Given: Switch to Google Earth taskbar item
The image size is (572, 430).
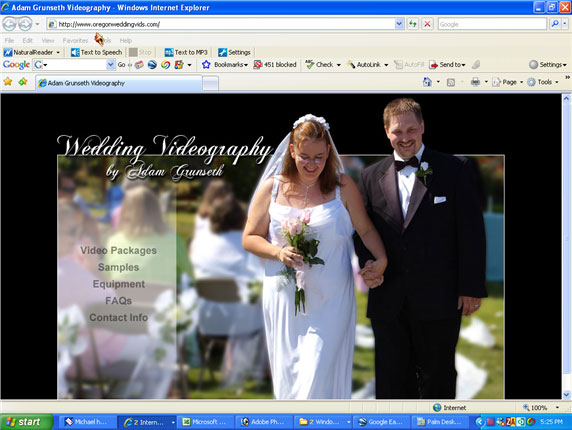Looking at the screenshot, I should point(382,422).
